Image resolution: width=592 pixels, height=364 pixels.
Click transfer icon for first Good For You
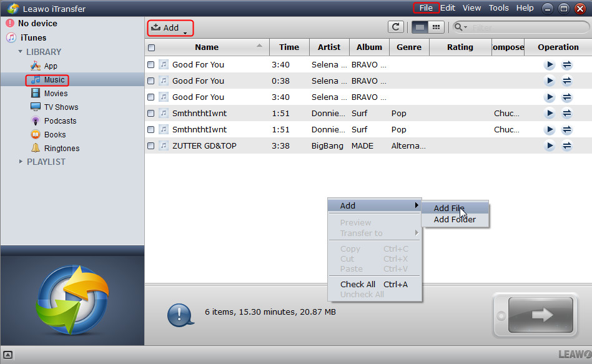pos(566,65)
